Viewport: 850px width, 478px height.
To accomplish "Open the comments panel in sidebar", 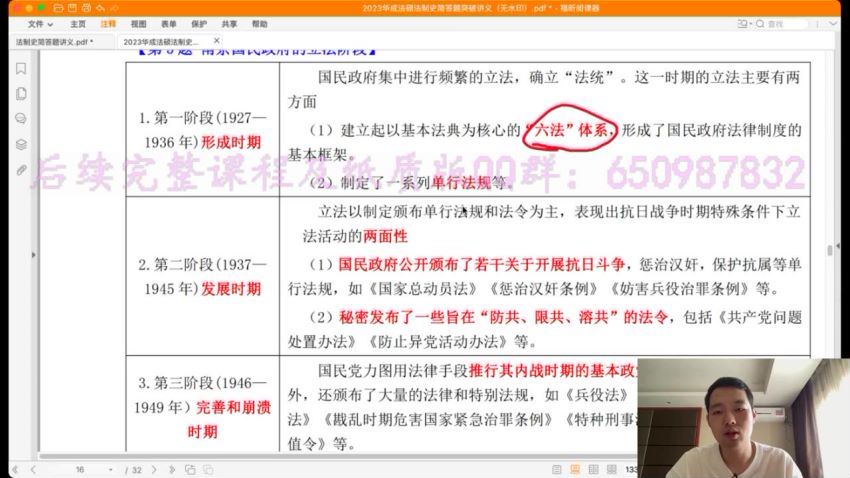I will point(21,119).
